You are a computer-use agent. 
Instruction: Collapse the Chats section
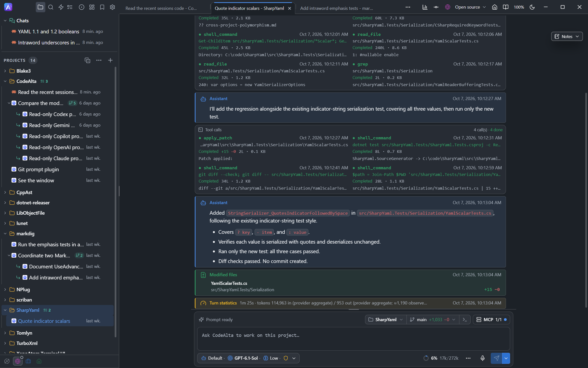[x=5, y=21]
